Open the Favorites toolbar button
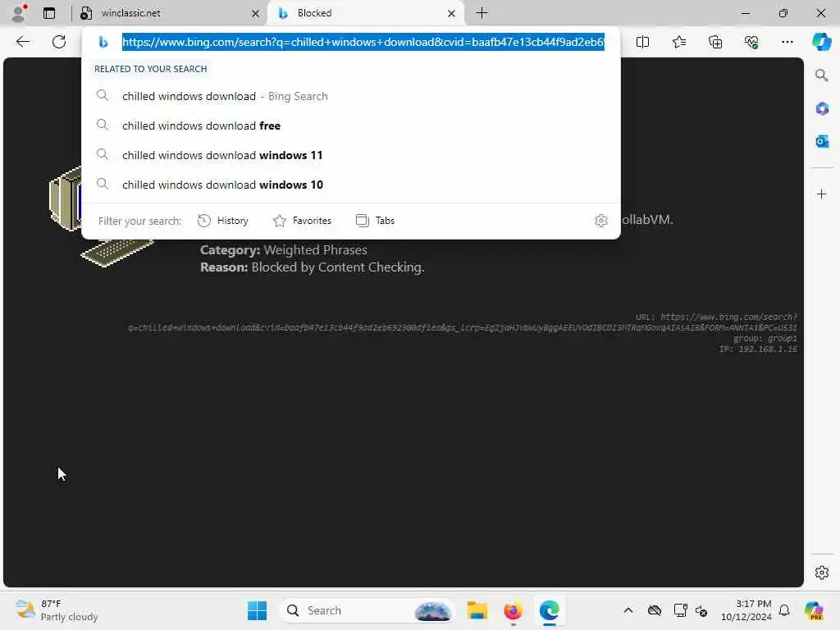 (678, 42)
